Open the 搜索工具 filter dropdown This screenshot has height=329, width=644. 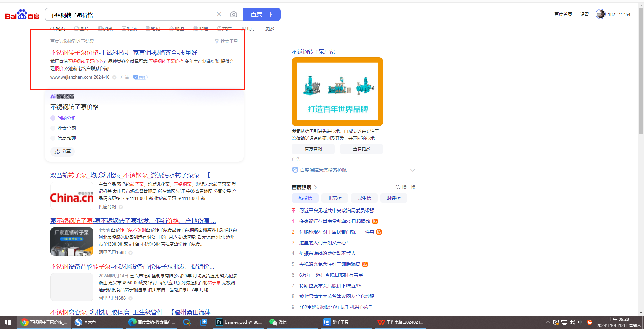pyautogui.click(x=226, y=41)
